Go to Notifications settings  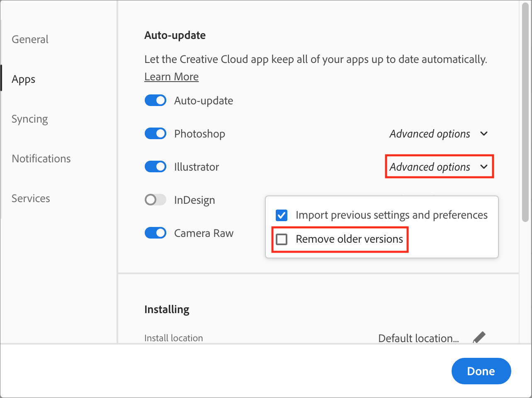(x=41, y=159)
